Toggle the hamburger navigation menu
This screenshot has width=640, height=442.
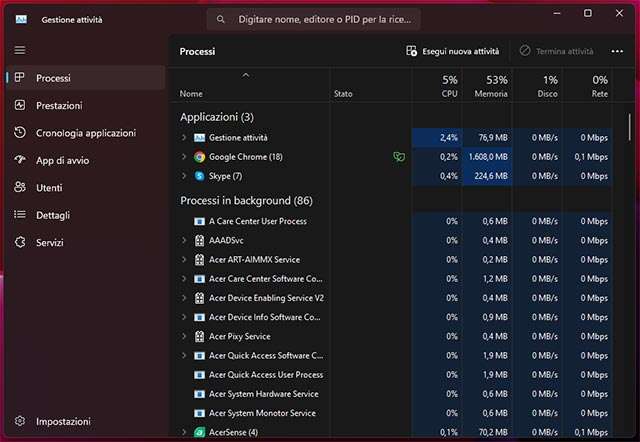pos(20,49)
